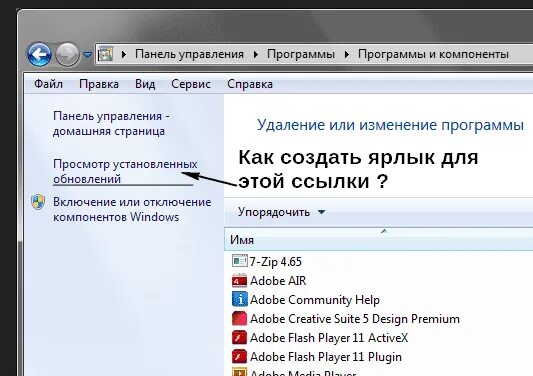Expand the arrow before Панель управления breadcrumb
The height and width of the screenshot is (376, 533).
[124, 54]
